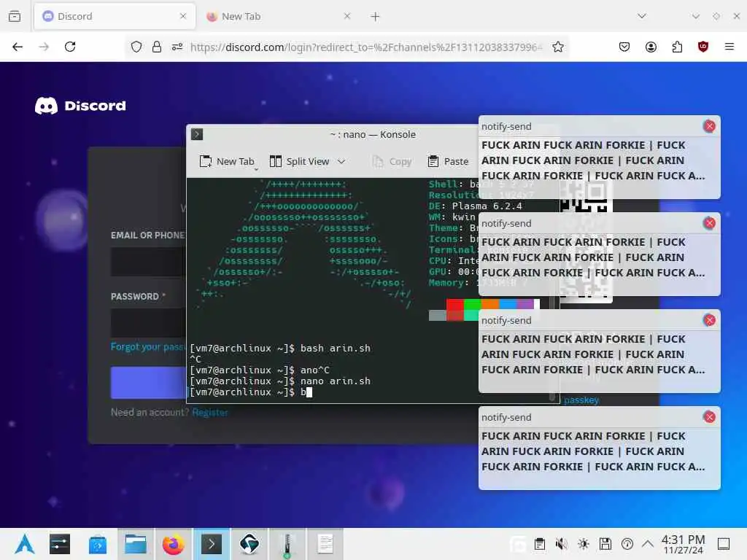Click the Peek at Desktop taskbar button
This screenshot has width=747, height=560.
coord(724,544)
